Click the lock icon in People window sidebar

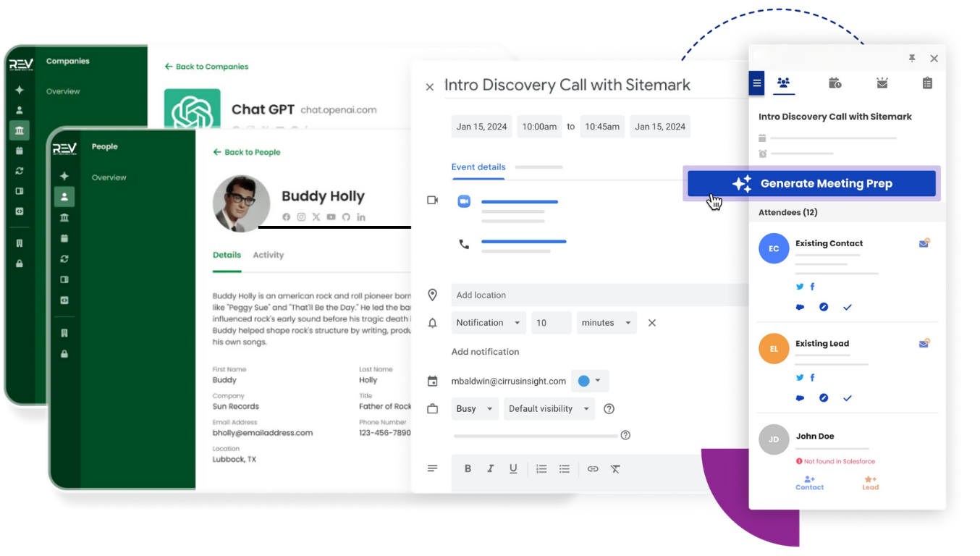(64, 354)
